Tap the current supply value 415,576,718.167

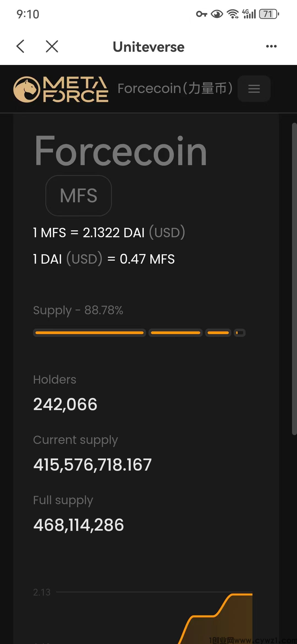tap(92, 465)
